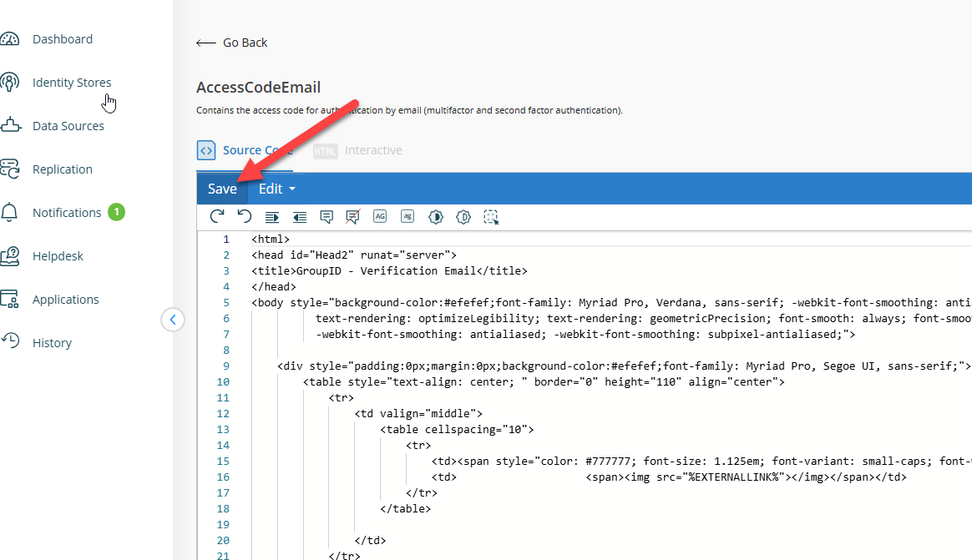The image size is (972, 560).
Task: Open the Data Sources section
Action: (x=68, y=125)
